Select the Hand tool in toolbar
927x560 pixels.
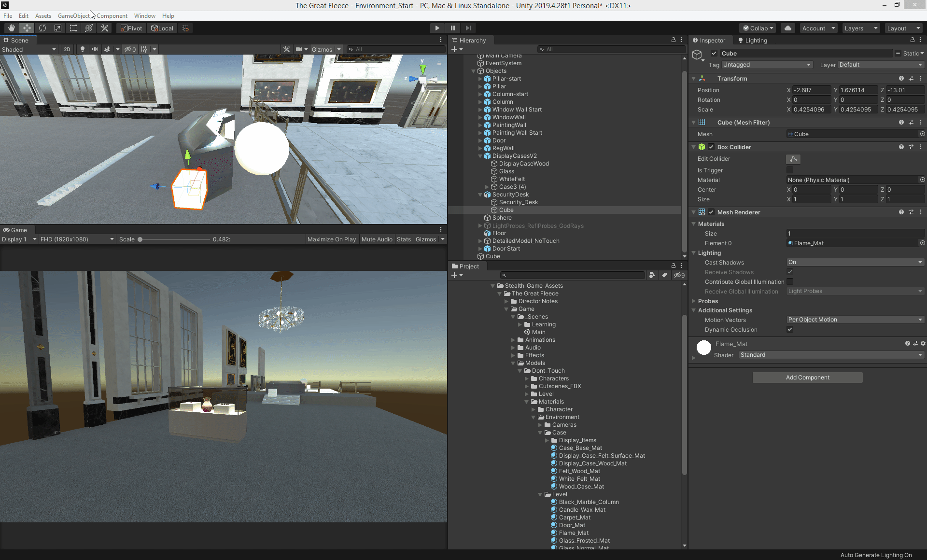[x=11, y=28]
